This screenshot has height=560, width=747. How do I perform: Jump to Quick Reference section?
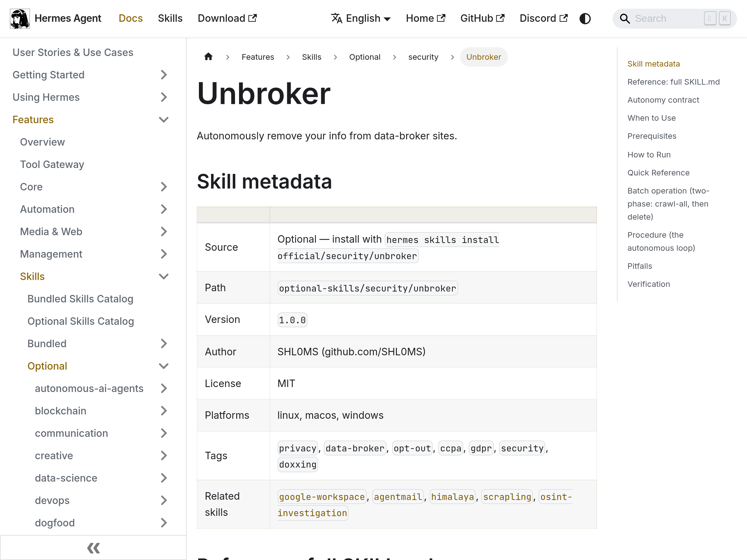[658, 173]
